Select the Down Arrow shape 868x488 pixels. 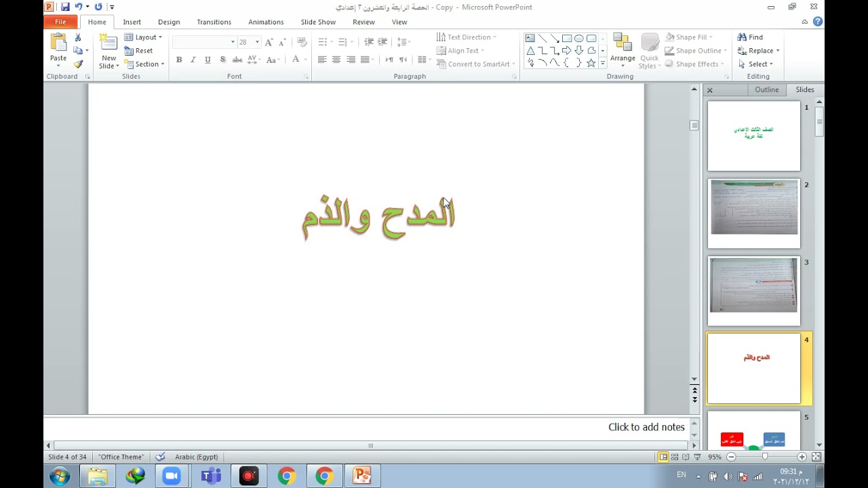pos(579,51)
